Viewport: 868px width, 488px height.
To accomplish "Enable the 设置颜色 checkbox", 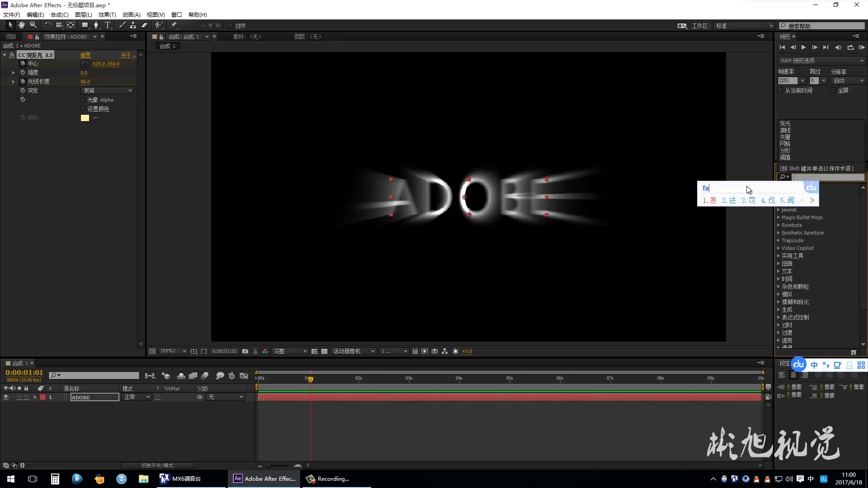I will (x=83, y=109).
